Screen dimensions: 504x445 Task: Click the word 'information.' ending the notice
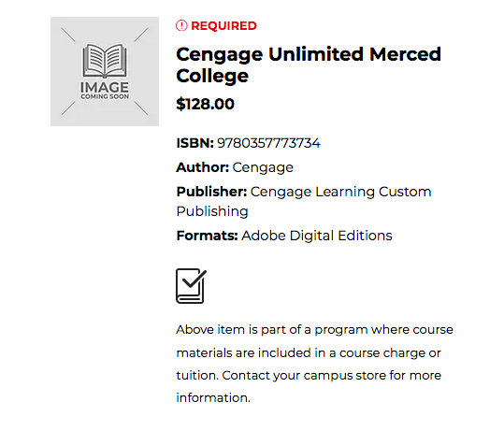point(213,397)
